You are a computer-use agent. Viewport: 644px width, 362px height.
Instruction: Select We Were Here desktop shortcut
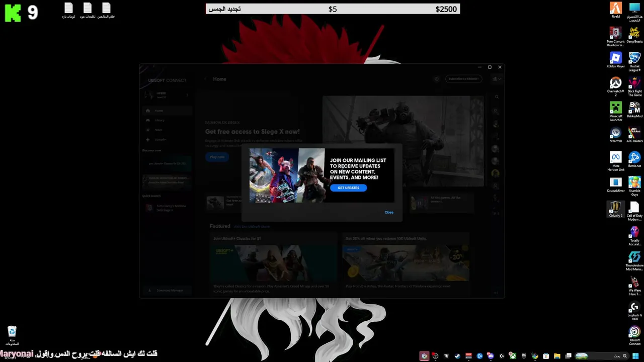click(634, 286)
